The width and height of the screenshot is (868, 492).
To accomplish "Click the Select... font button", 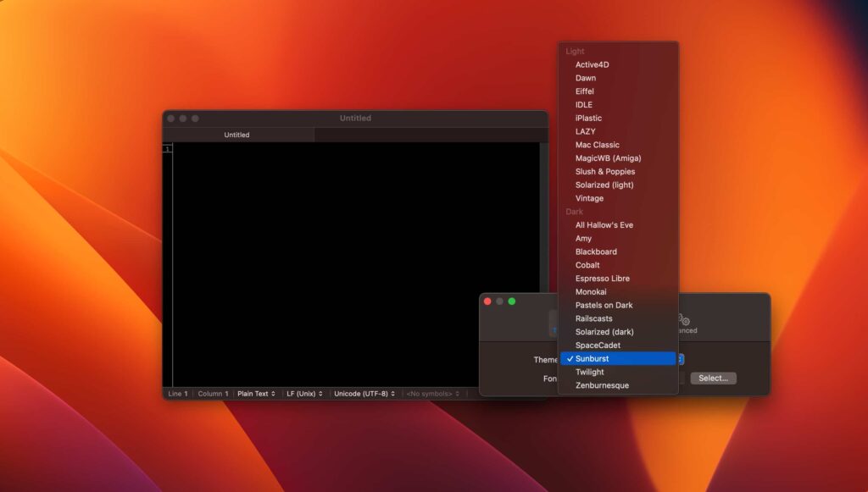I will pyautogui.click(x=713, y=378).
